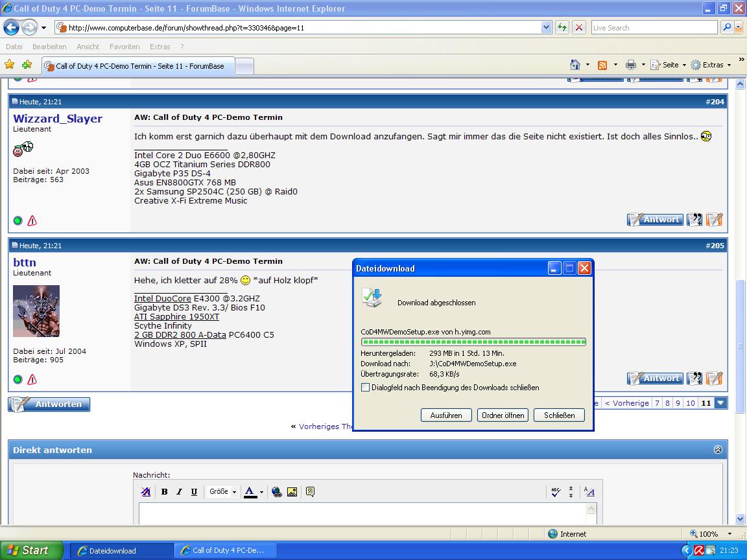747x560 pixels.
Task: Open the Print dropdown arrow
Action: [x=643, y=65]
